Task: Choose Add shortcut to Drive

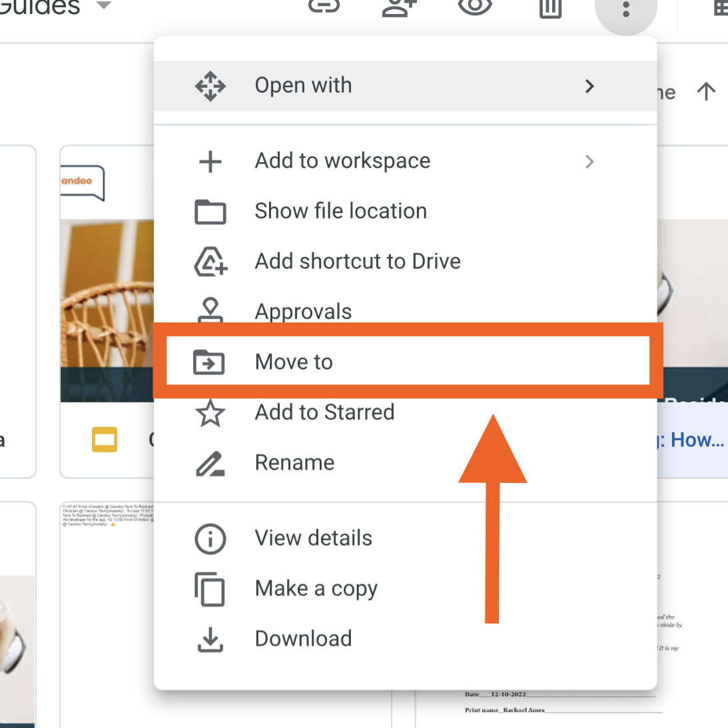Action: click(x=405, y=261)
